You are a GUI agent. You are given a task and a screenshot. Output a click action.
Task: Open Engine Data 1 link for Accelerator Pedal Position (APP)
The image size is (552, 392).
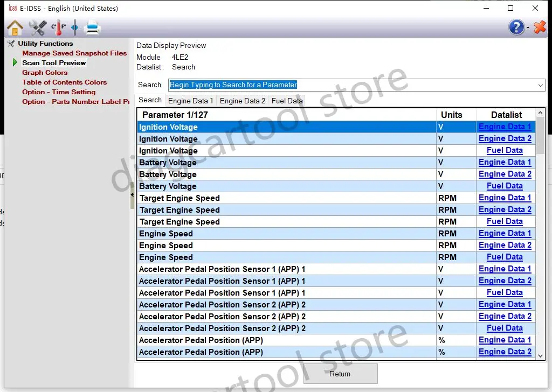tap(505, 340)
